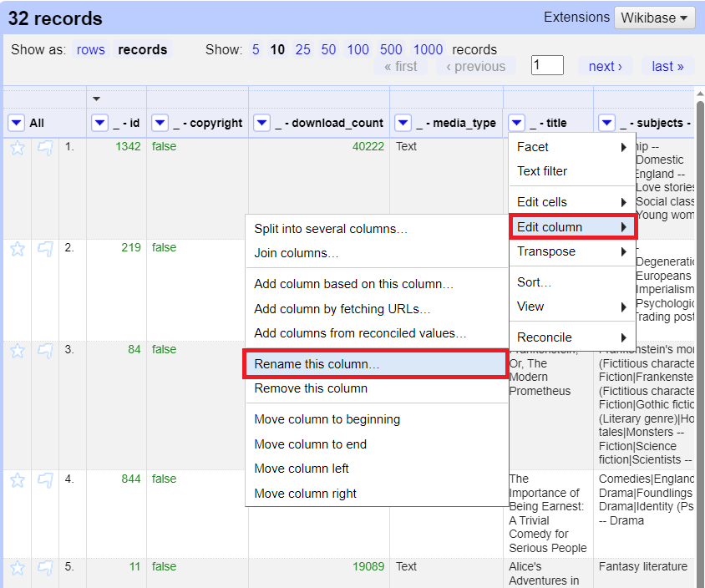Switch display mode to rows
Screen dimensions: 705x588
click(x=90, y=49)
